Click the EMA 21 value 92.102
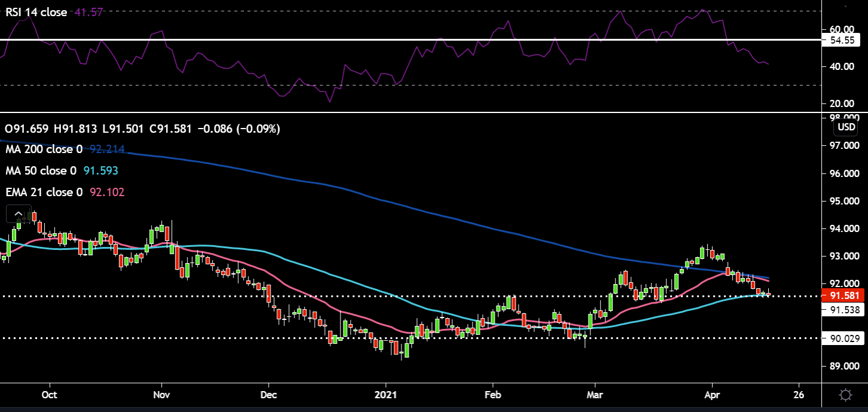 (106, 193)
